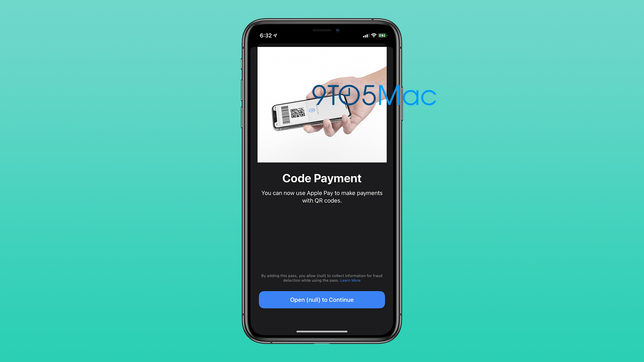The height and width of the screenshot is (362, 644).
Task: Click 'Open (null) to Continue' button
Action: click(322, 300)
